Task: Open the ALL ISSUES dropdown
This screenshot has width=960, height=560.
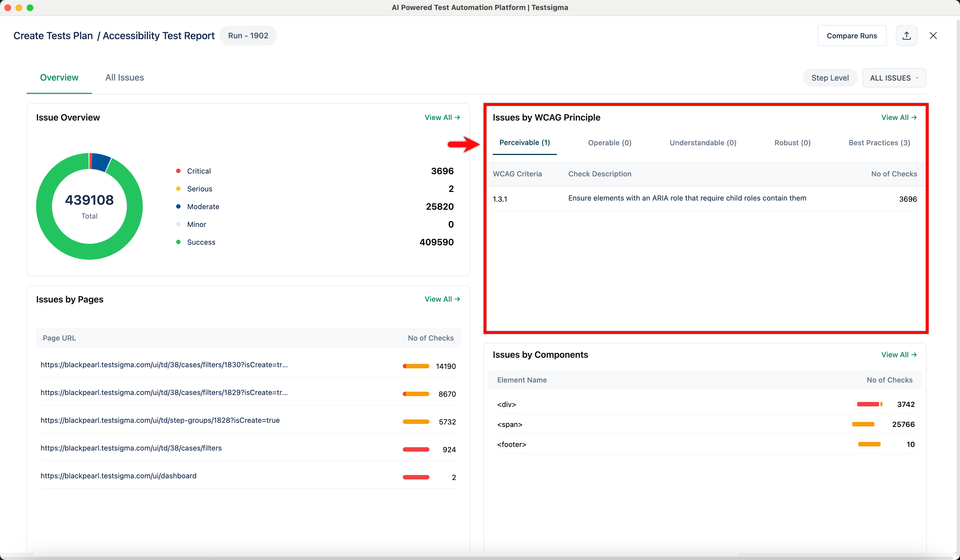Action: click(x=894, y=78)
